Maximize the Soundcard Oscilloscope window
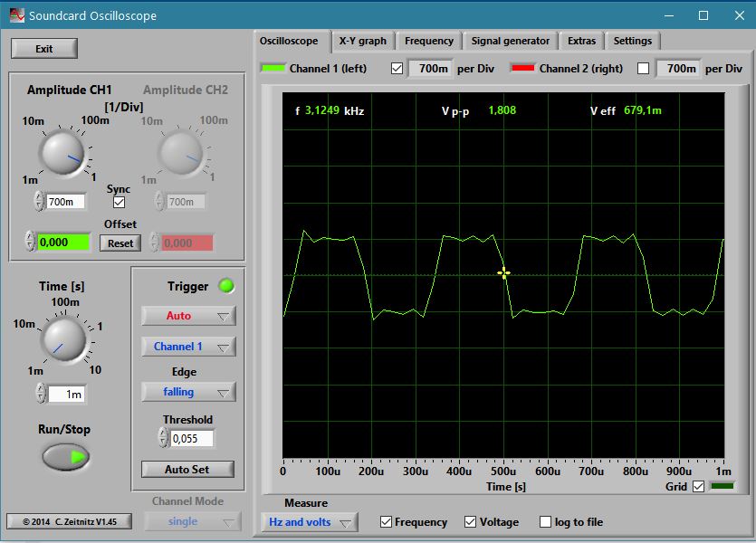The image size is (756, 543). point(703,15)
